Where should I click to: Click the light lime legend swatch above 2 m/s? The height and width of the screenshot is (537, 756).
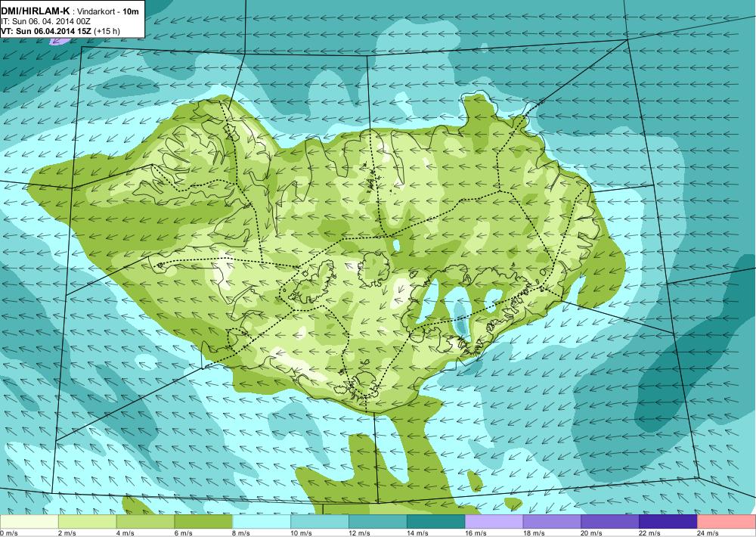coord(87,522)
